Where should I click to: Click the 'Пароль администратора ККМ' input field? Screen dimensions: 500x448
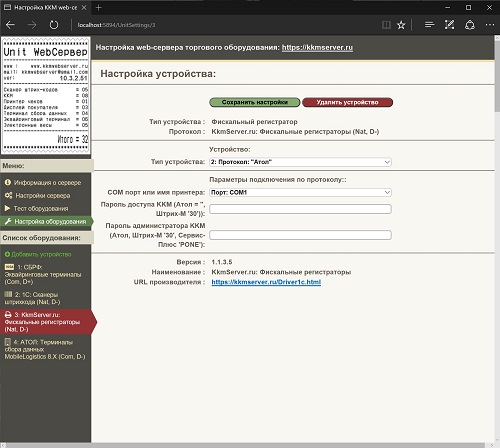tap(300, 235)
